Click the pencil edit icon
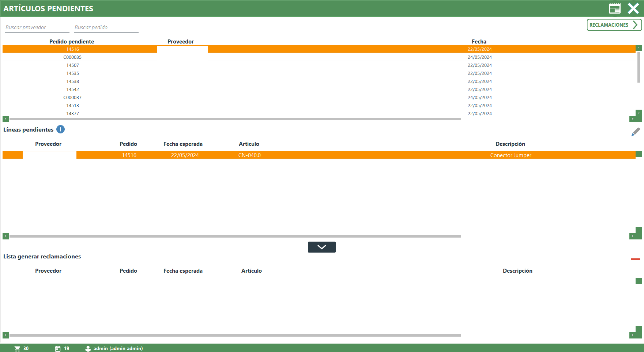644x352 pixels. pyautogui.click(x=635, y=132)
